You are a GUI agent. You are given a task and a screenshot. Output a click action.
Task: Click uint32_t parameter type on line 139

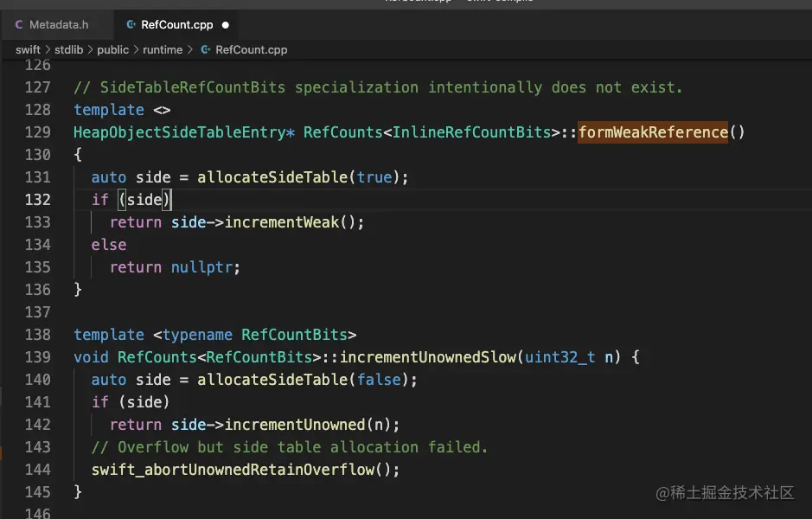[559, 357]
